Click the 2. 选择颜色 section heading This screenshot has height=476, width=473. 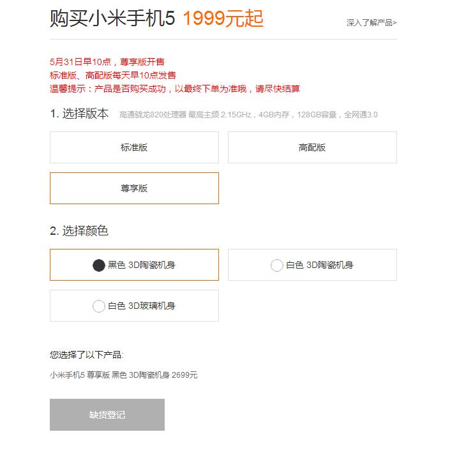[79, 230]
